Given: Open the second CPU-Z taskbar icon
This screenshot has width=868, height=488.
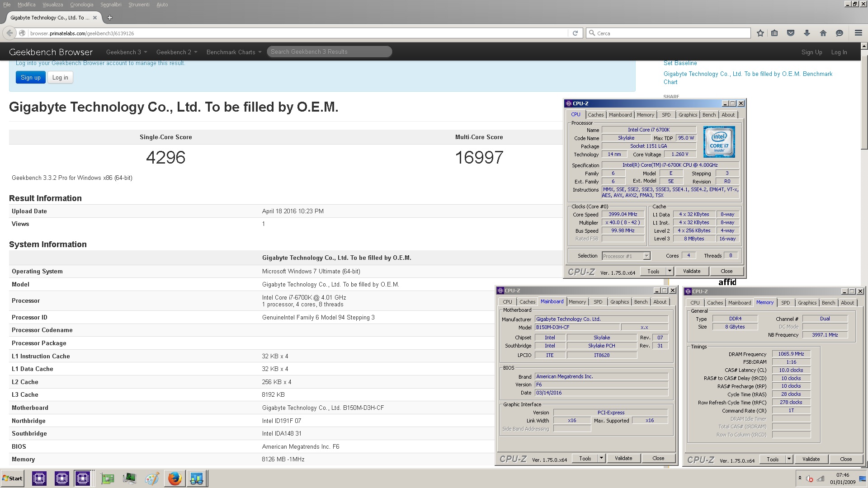Looking at the screenshot, I should click(61, 478).
